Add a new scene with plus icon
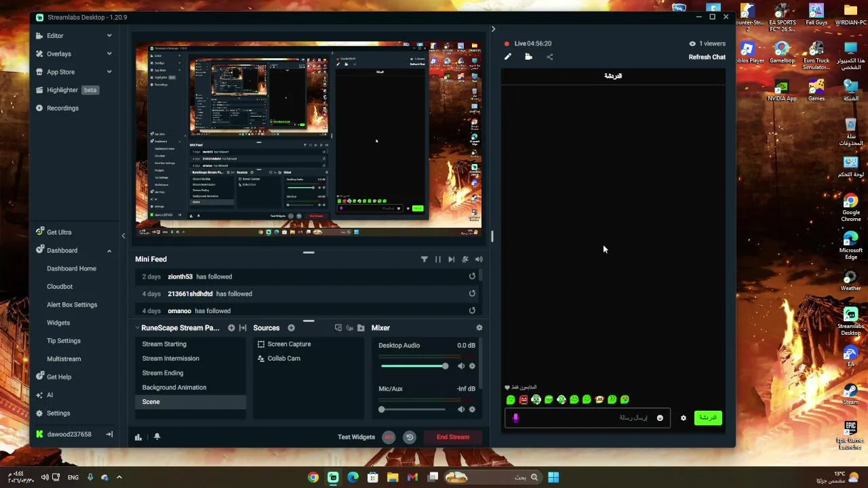The height and width of the screenshot is (488, 868). tap(231, 327)
